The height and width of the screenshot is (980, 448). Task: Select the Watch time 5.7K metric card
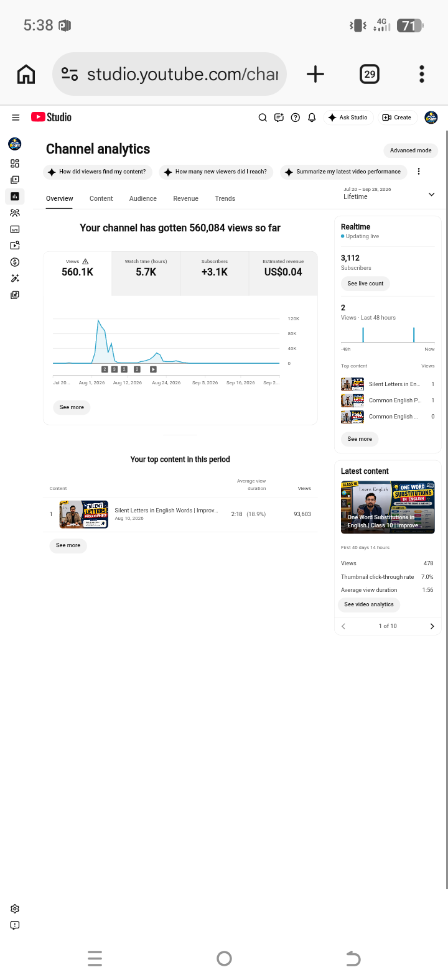146,273
